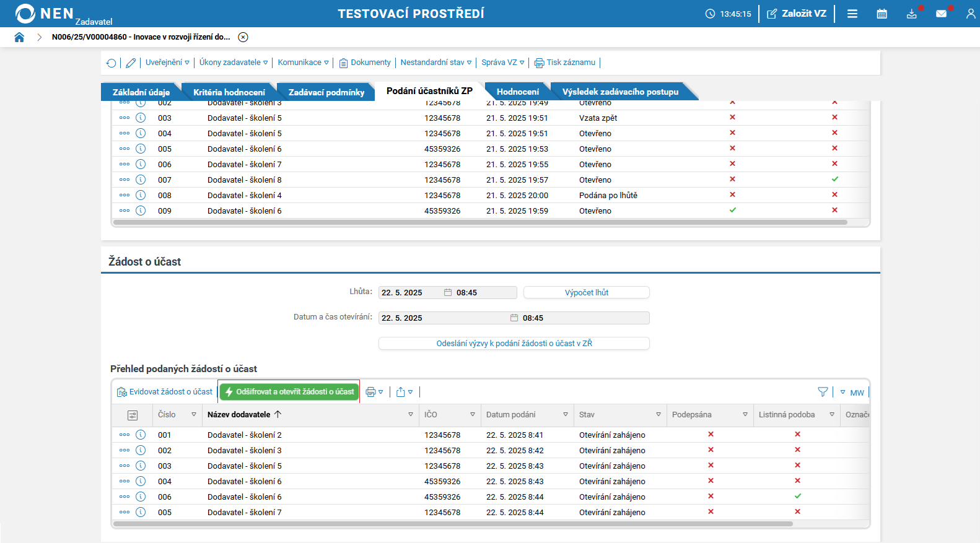The height and width of the screenshot is (543, 980).
Task: Click the filter funnel icon above table
Action: (823, 392)
